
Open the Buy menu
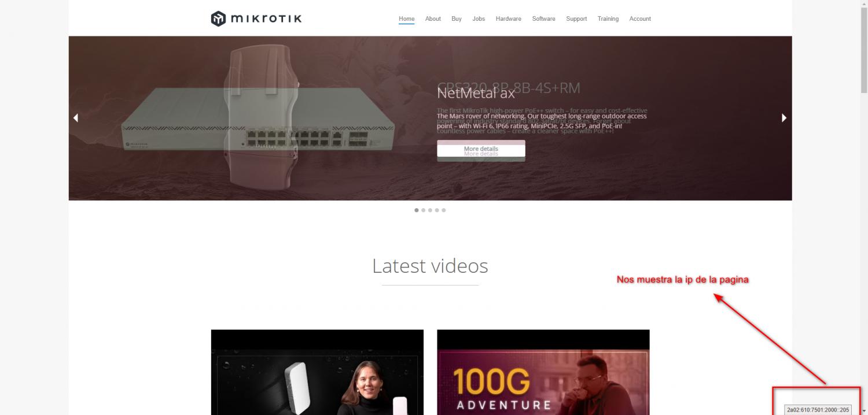457,18
